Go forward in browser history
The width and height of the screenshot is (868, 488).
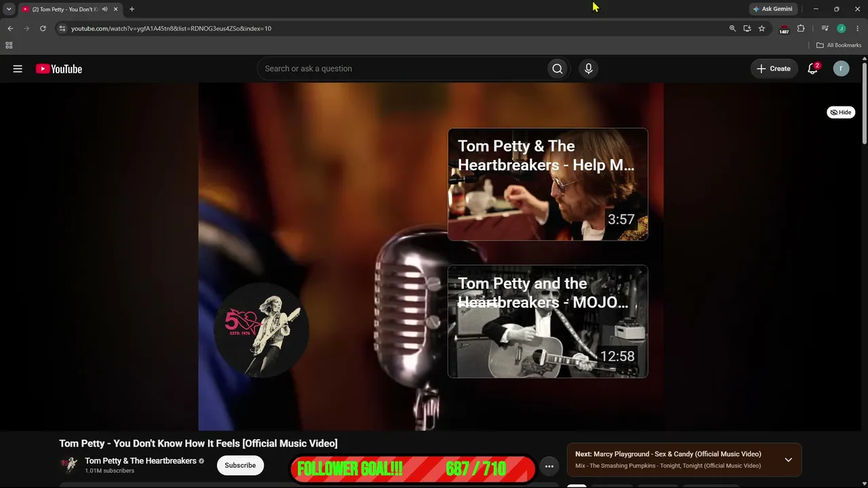(26, 28)
